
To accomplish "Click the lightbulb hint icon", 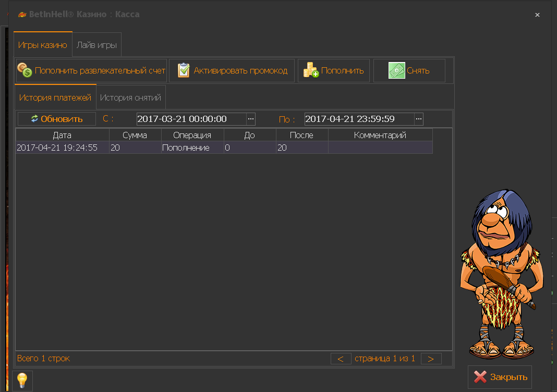I will 22,380.
